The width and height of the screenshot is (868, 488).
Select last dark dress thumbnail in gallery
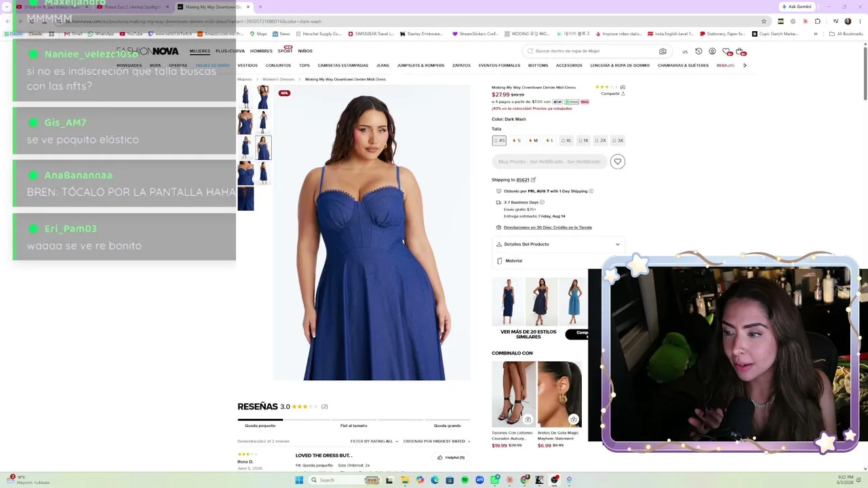245,199
